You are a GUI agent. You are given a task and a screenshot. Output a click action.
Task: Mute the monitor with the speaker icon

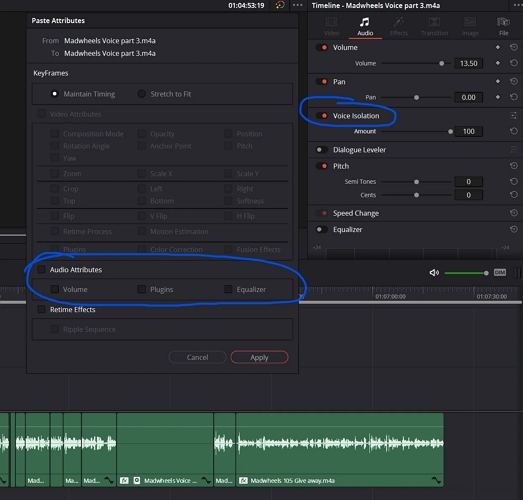tap(434, 273)
